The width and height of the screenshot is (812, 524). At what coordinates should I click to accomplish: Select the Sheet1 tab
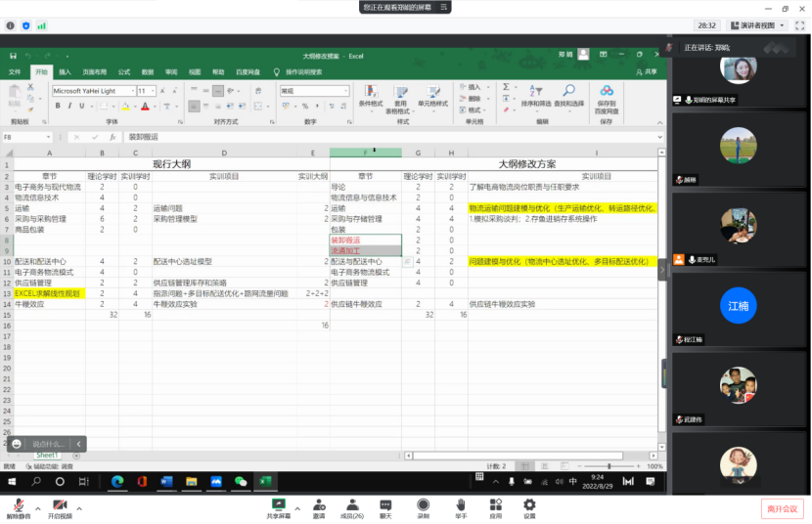(47, 456)
